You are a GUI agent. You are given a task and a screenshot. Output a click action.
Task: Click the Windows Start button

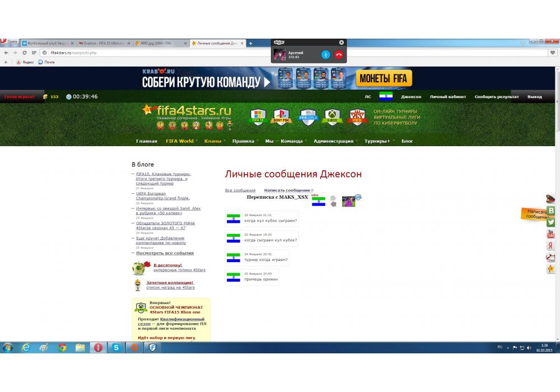tap(7, 347)
